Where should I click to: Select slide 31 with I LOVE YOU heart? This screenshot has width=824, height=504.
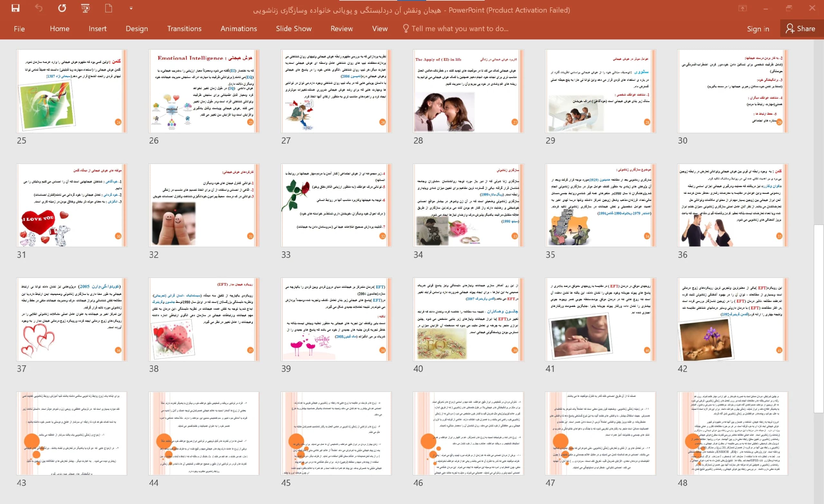[x=72, y=205]
